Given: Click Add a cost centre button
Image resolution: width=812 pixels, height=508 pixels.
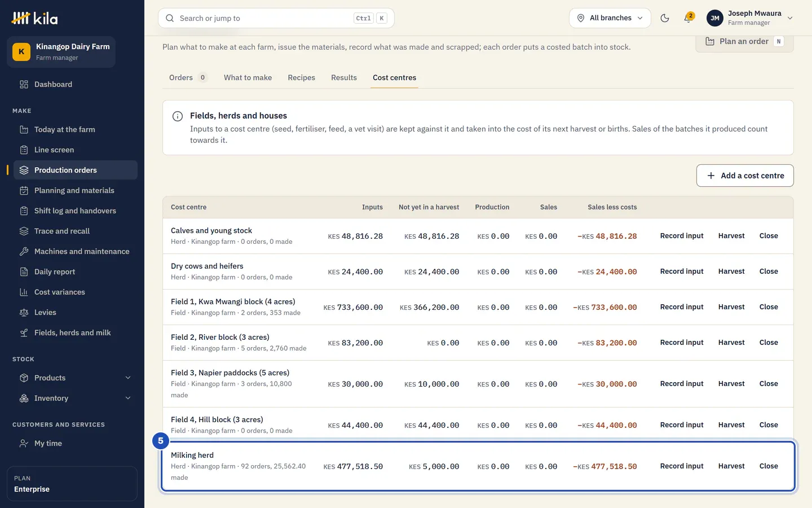Looking at the screenshot, I should point(745,176).
